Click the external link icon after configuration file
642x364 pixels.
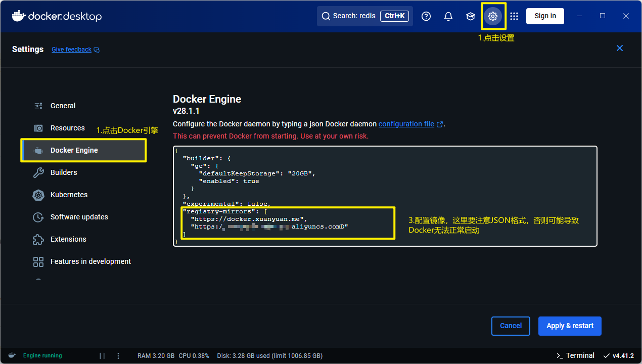tap(440, 124)
